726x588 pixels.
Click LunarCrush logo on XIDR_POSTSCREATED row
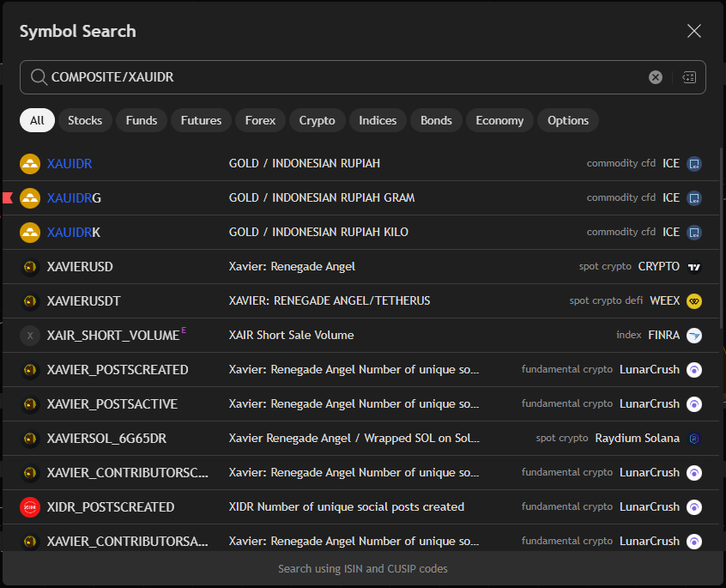tap(694, 507)
